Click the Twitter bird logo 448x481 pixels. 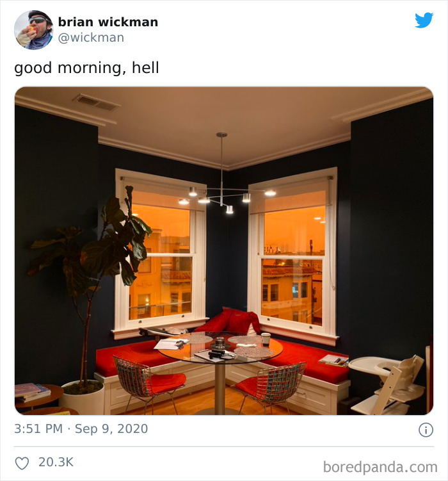[x=424, y=20]
